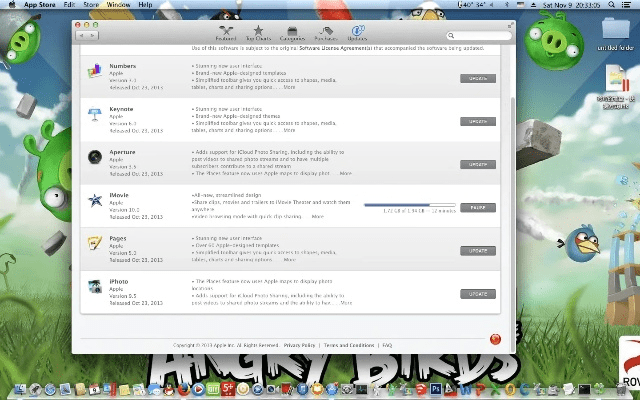Click the Aperture app icon

pyautogui.click(x=94, y=157)
